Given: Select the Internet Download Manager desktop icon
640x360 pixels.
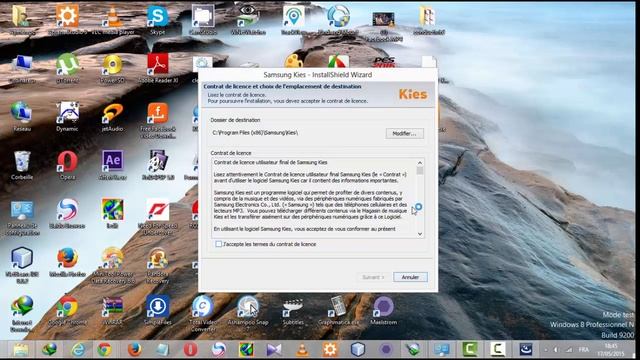Looking at the screenshot, I should tap(22, 313).
